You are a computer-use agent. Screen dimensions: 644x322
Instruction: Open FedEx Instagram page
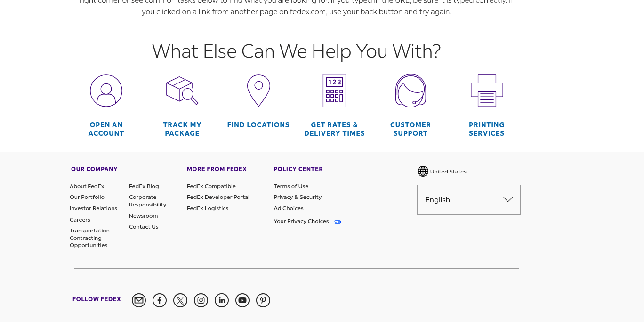201,300
